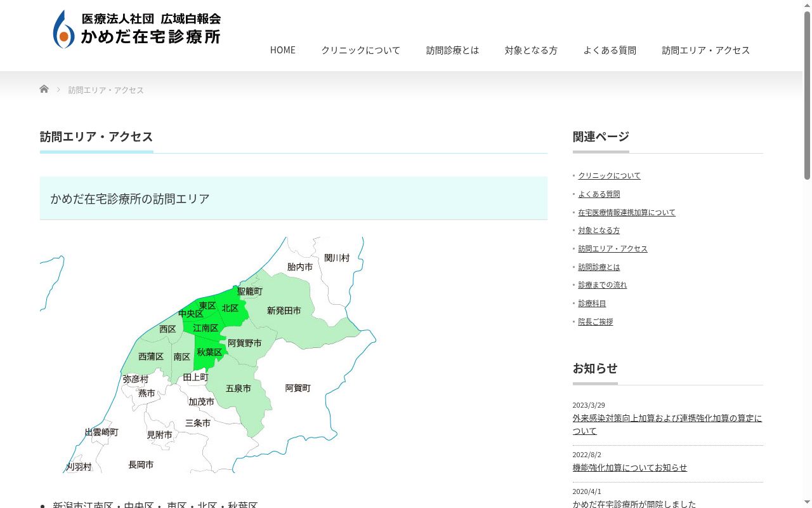
Task: Select 訪問エリア・アクセス in top navigation
Action: click(706, 50)
